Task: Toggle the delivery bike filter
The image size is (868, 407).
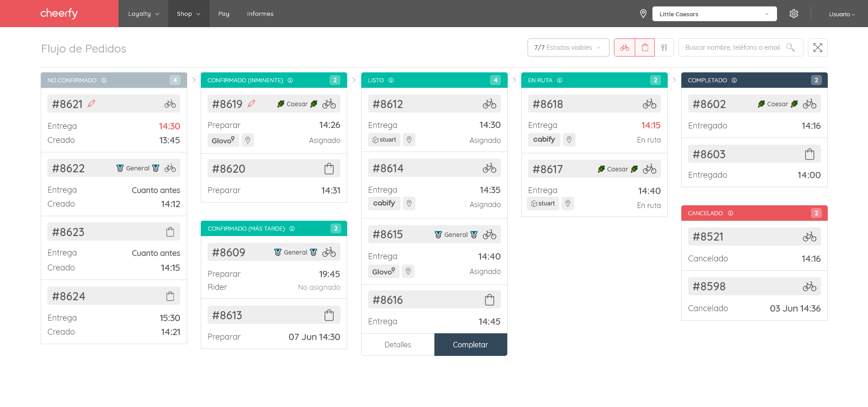Action: pyautogui.click(x=624, y=47)
